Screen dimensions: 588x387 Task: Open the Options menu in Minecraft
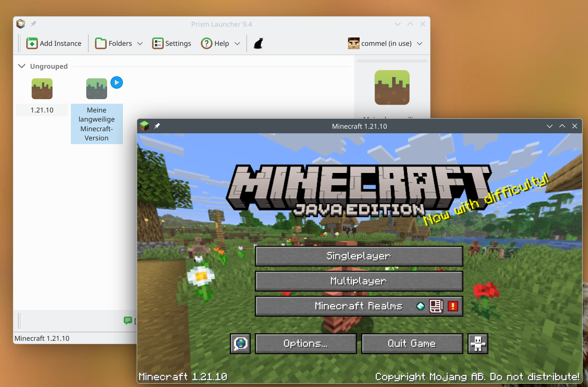pyautogui.click(x=305, y=343)
